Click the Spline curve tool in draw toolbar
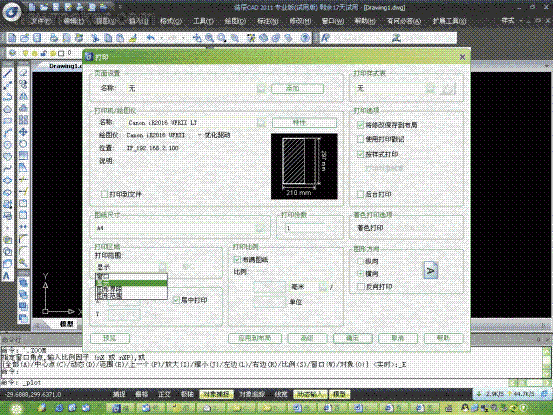This screenshot has width=553, height=415. click(7, 169)
